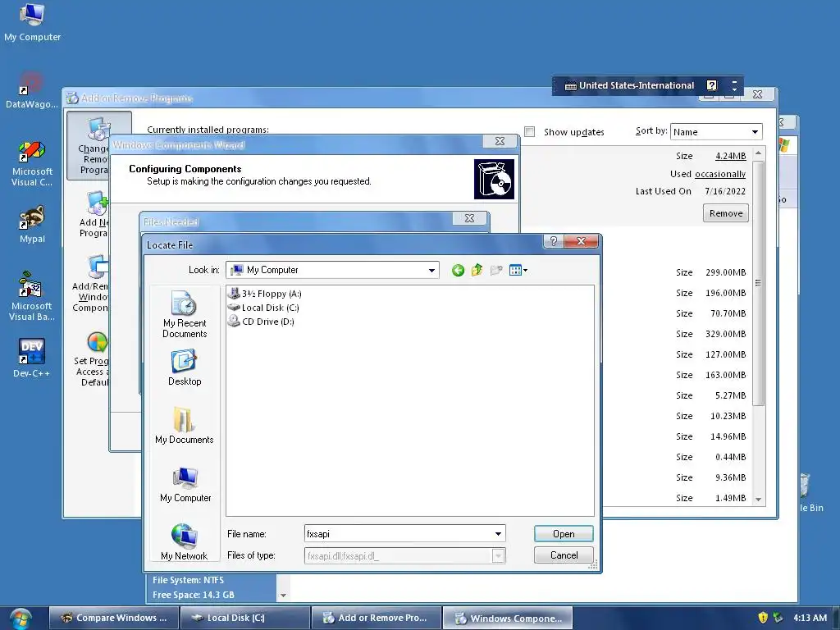The width and height of the screenshot is (840, 630).
Task: Select Local Disk (C:) in file list
Action: click(x=263, y=308)
